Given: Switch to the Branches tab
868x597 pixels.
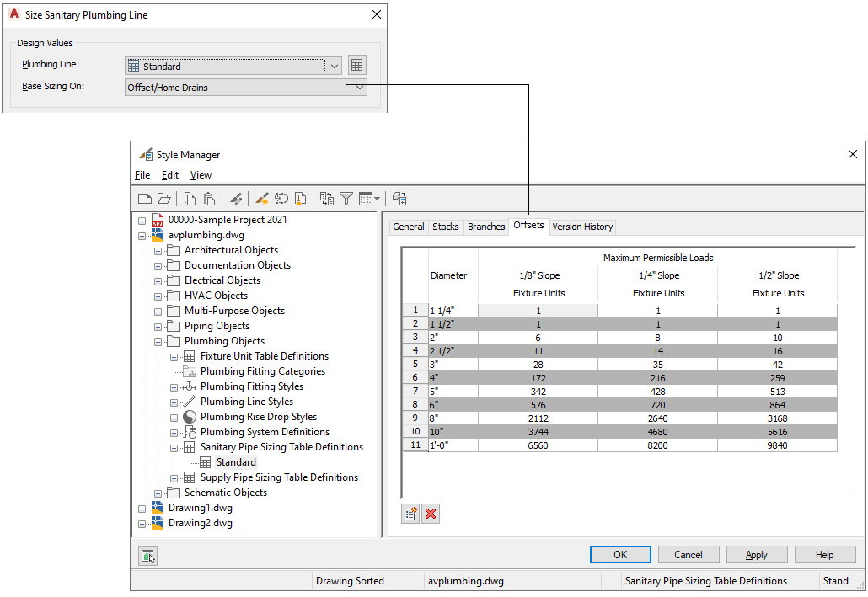Looking at the screenshot, I should pos(486,227).
